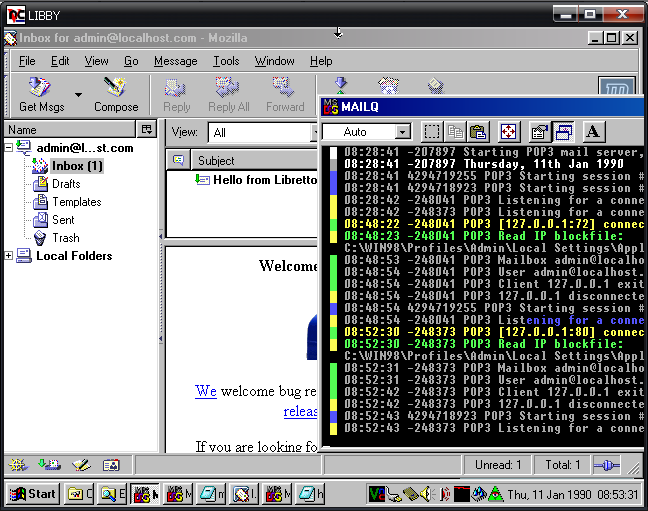This screenshot has height=511, width=648.
Task: Click the folder 'C' taskbar button
Action: 79,494
